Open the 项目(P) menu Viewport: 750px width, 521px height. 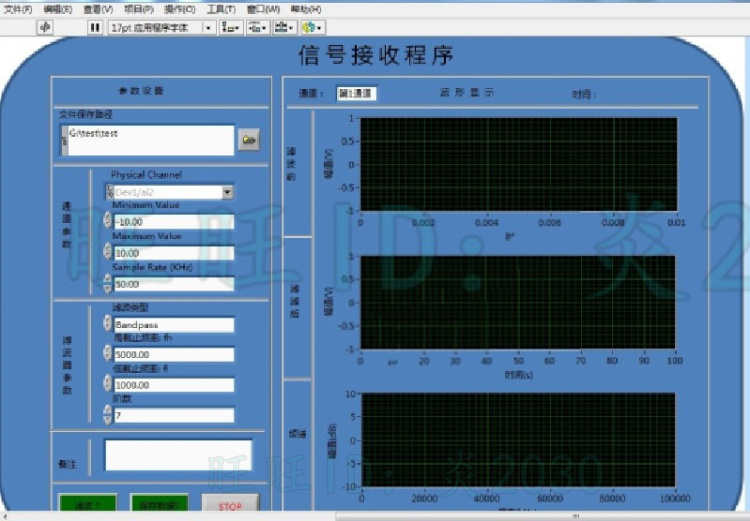pos(139,9)
